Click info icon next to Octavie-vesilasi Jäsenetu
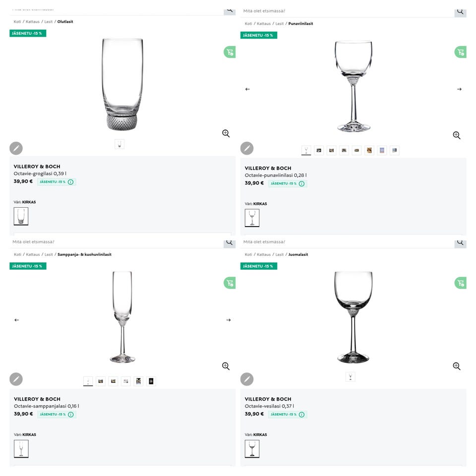The image size is (476, 476). [302, 415]
